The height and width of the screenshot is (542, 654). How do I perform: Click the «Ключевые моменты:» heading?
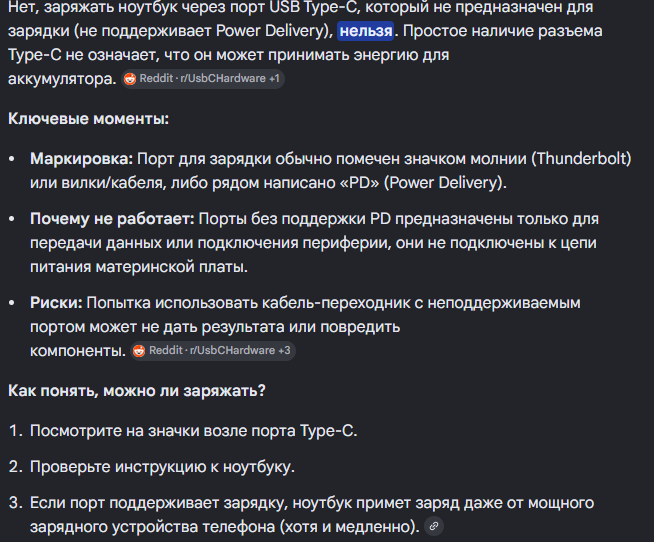pos(88,119)
